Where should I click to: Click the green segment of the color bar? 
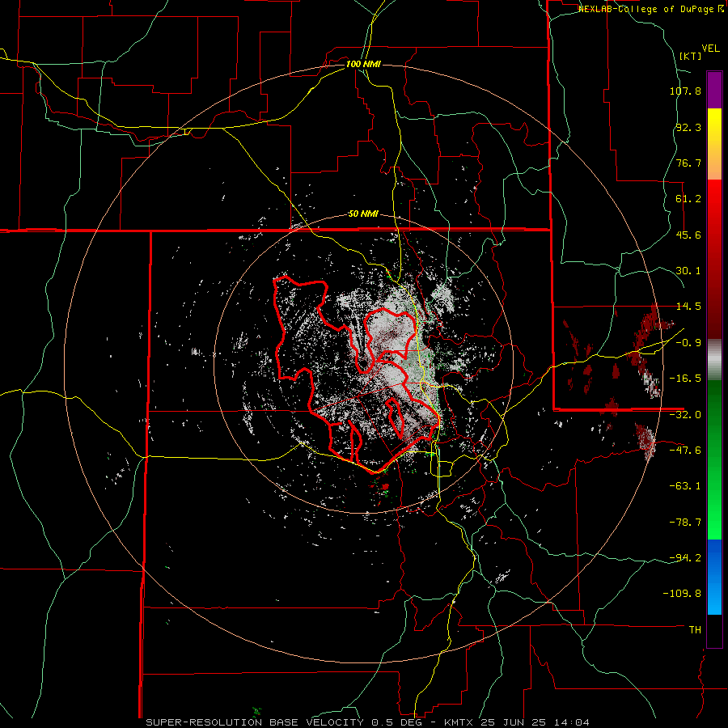click(x=714, y=459)
